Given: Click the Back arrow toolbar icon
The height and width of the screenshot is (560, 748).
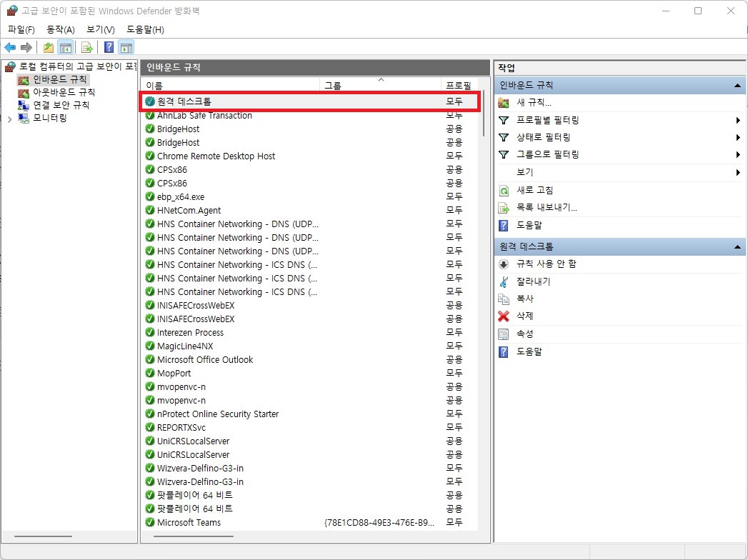Looking at the screenshot, I should coord(10,47).
